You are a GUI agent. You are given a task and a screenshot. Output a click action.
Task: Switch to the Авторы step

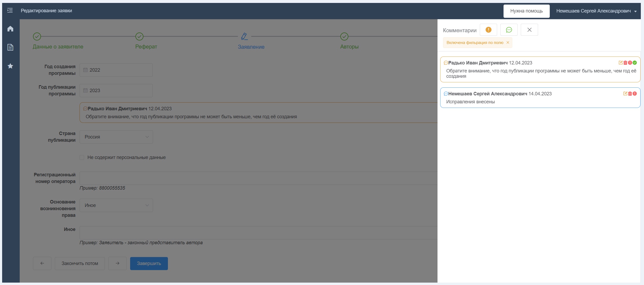349,47
